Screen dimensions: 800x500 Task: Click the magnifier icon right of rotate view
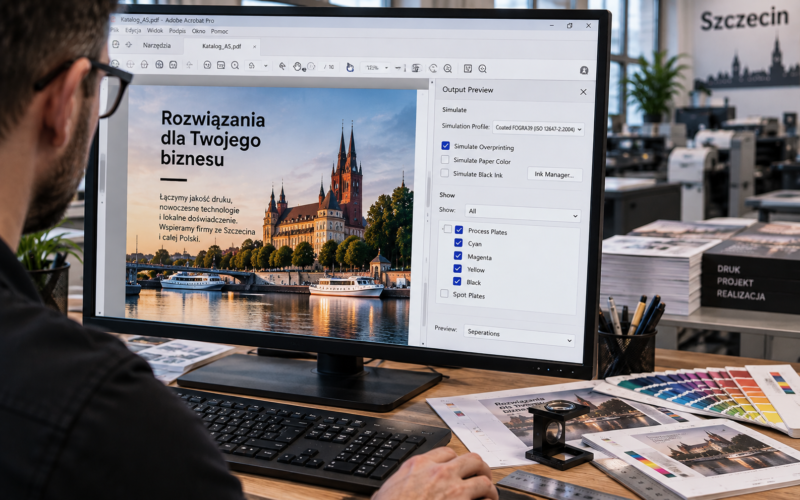[447, 68]
